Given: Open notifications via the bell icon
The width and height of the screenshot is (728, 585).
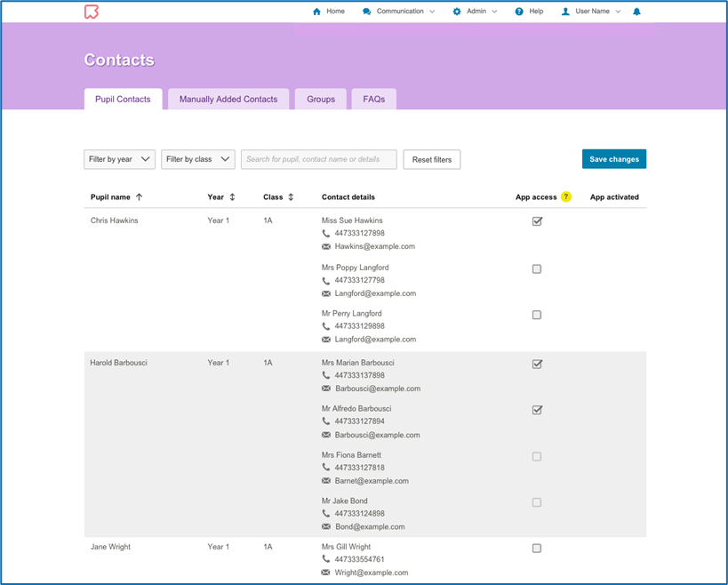Looking at the screenshot, I should tap(636, 12).
